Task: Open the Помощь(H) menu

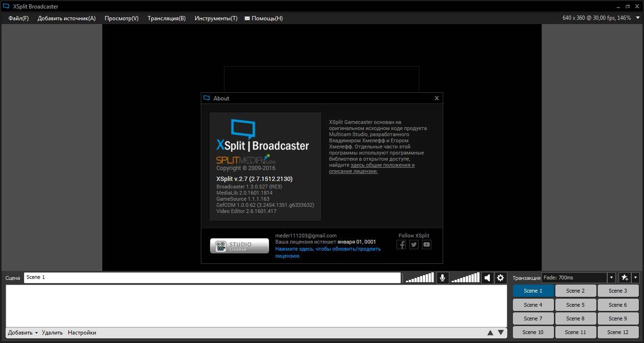Action: coord(267,18)
